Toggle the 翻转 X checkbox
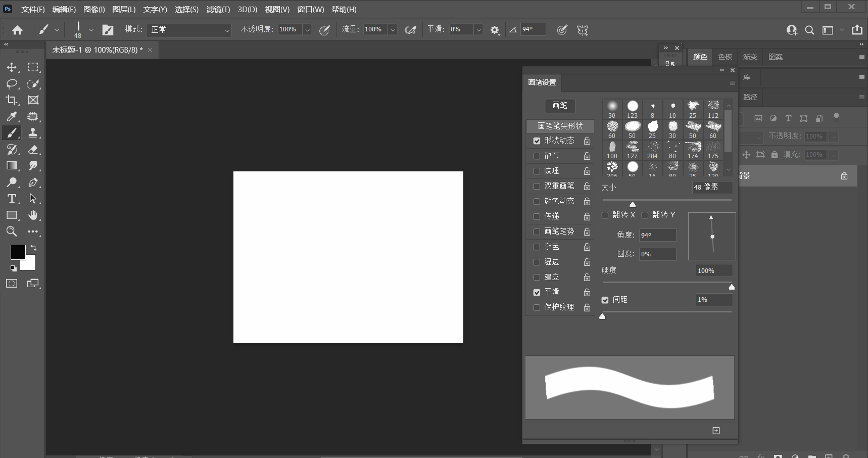The image size is (868, 458). pos(605,215)
